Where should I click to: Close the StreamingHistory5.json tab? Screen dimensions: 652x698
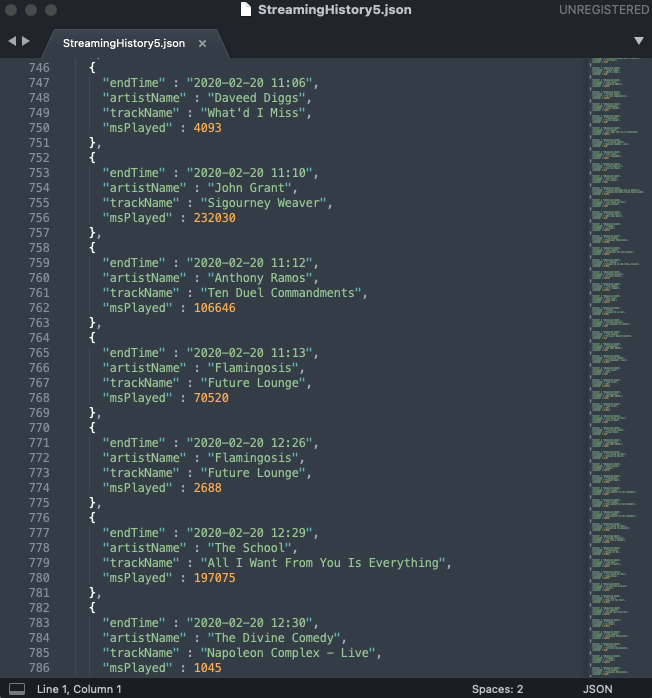click(202, 43)
